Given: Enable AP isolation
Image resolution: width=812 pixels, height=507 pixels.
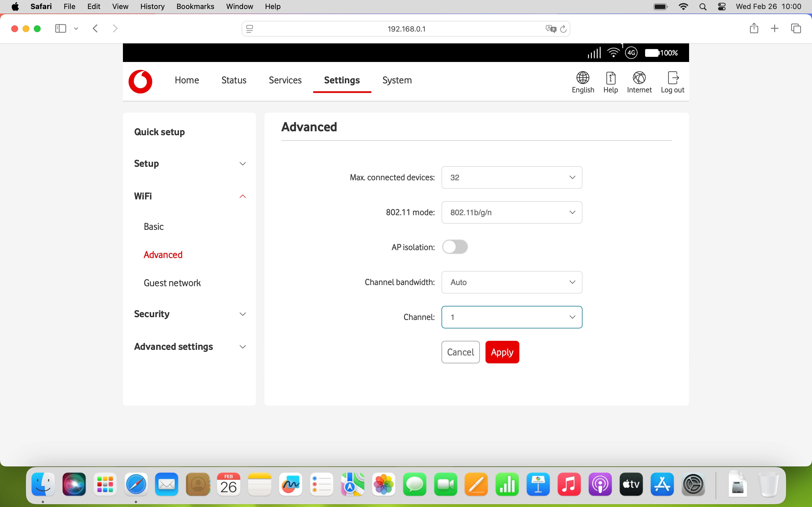Looking at the screenshot, I should pyautogui.click(x=455, y=247).
